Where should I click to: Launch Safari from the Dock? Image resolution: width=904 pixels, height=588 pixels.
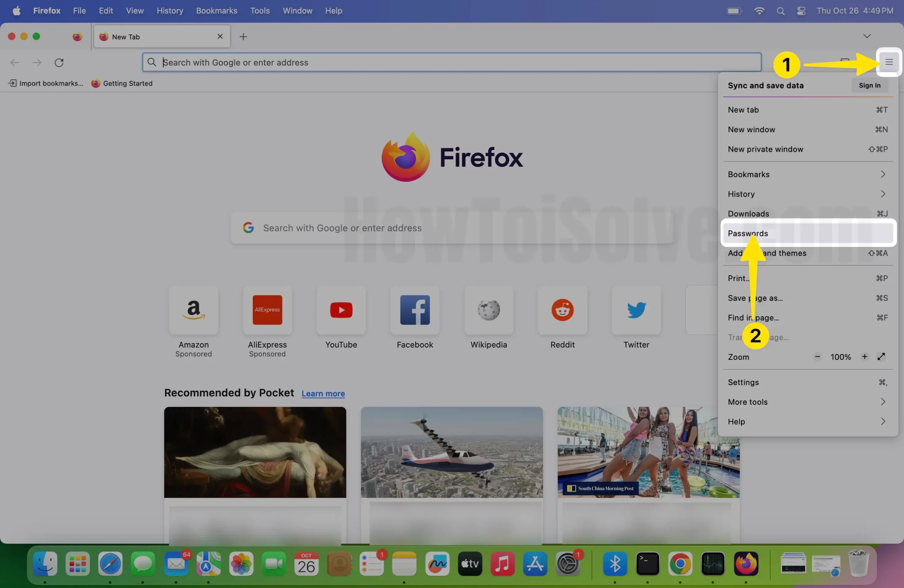[110, 564]
